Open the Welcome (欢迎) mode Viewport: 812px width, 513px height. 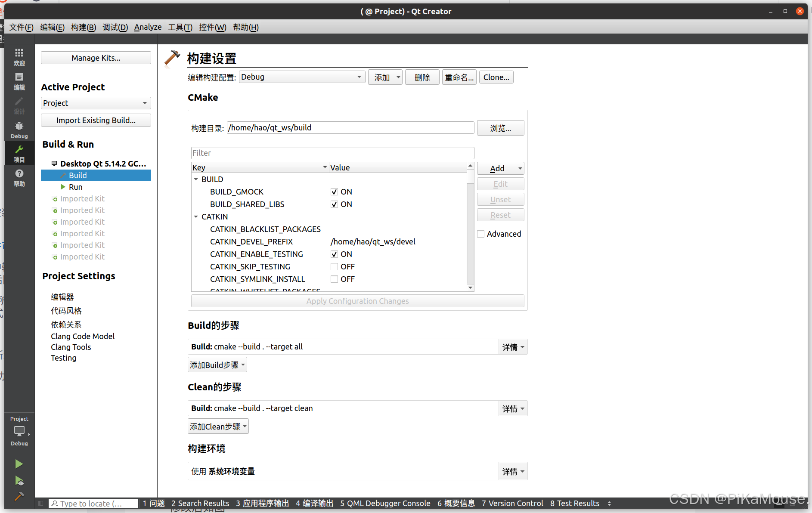[x=19, y=57]
